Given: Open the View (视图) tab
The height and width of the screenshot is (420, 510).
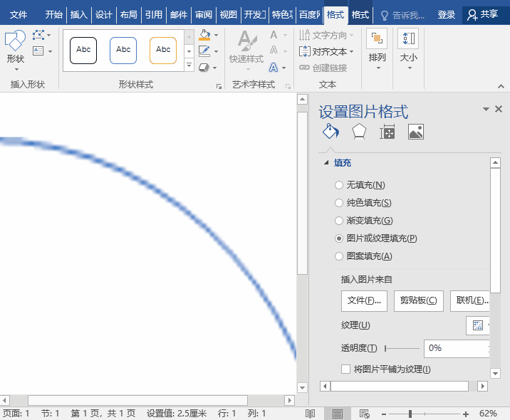Looking at the screenshot, I should point(229,15).
